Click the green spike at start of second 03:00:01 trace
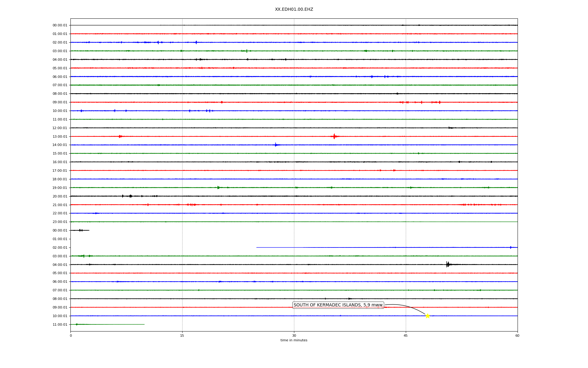This screenshot has width=588, height=368. 84,256
